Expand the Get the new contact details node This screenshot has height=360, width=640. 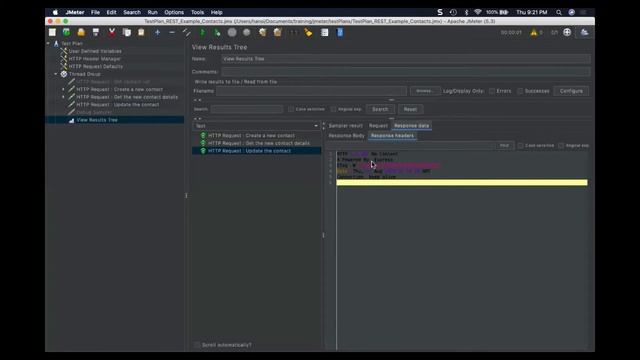(63, 97)
